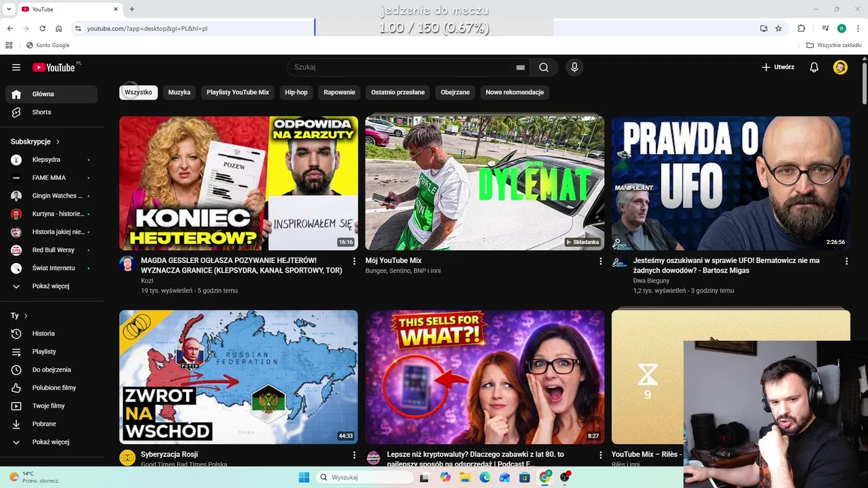The width and height of the screenshot is (868, 488).
Task: Open YouTube notifications bell
Action: 814,67
